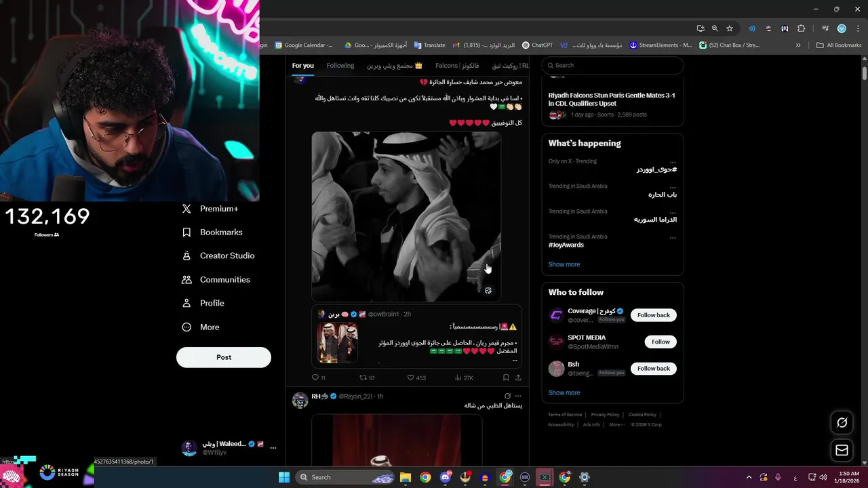The image size is (868, 488).
Task: View analytics showing 27K views
Action: pos(463,378)
